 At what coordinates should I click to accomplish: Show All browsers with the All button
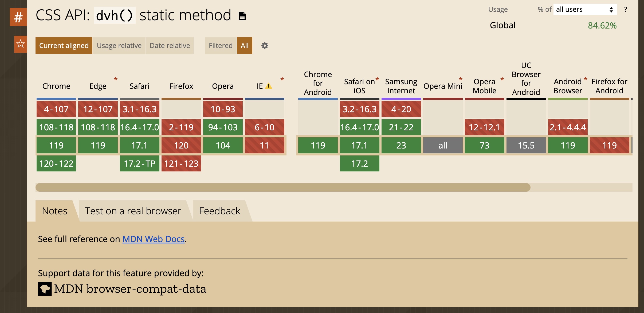245,46
